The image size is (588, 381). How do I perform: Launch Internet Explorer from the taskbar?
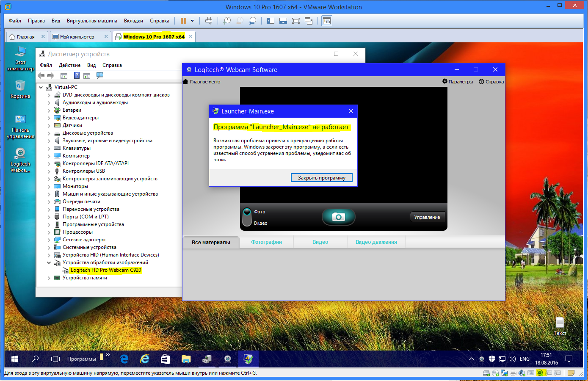tap(145, 359)
